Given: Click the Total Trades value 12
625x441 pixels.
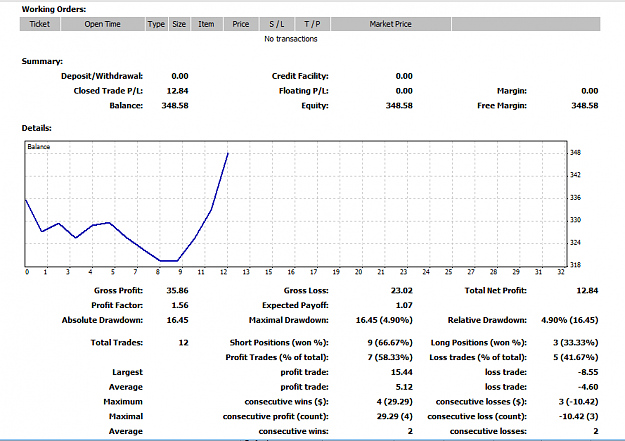Looking at the screenshot, I should click(183, 343).
